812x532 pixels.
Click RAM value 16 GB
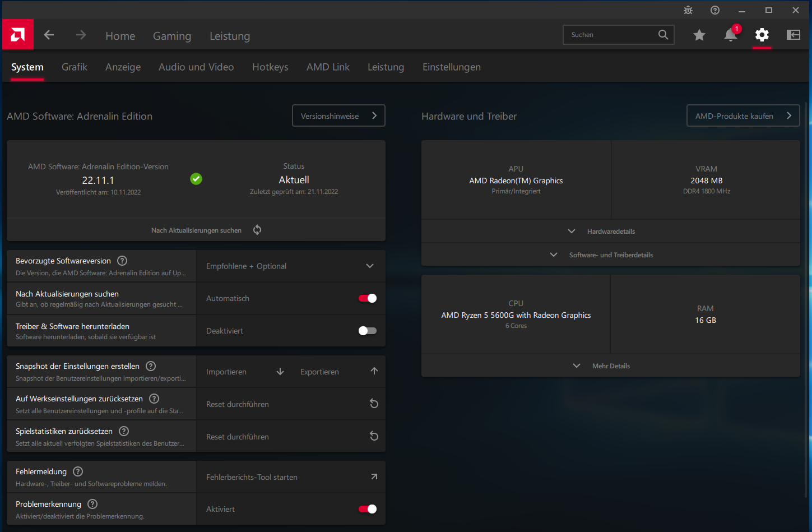(x=706, y=320)
